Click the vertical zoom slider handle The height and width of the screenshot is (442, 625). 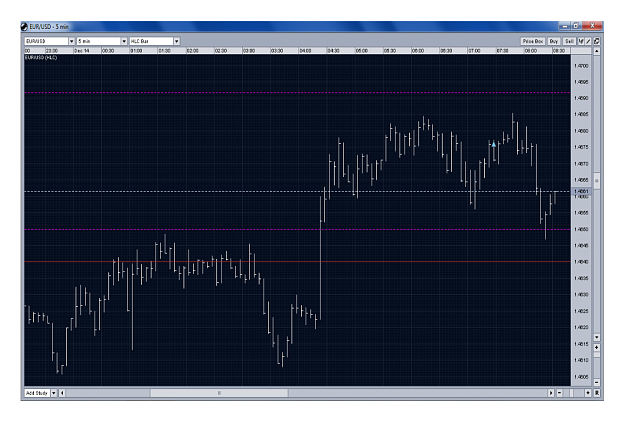click(x=597, y=354)
